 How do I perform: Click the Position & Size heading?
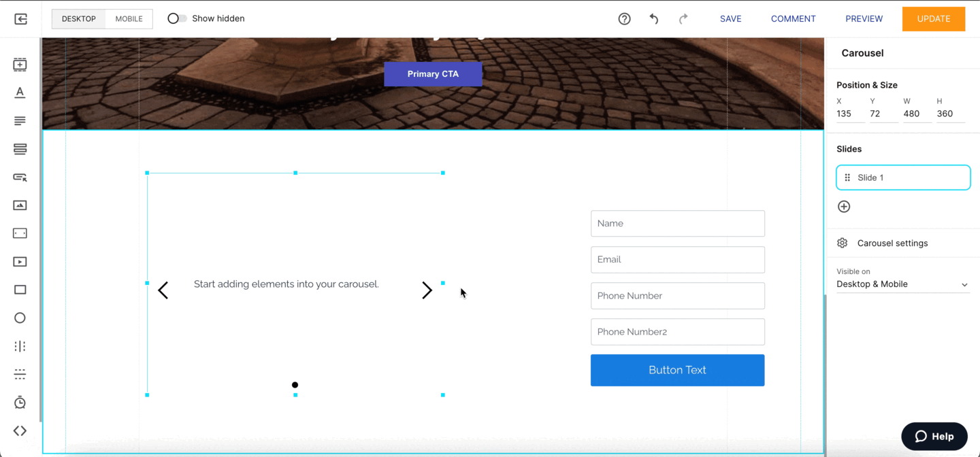(x=866, y=85)
